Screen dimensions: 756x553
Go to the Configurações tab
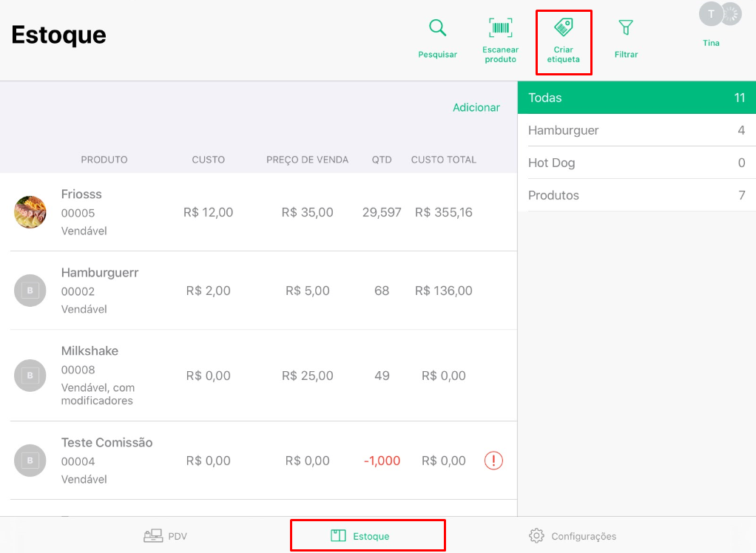[573, 536]
